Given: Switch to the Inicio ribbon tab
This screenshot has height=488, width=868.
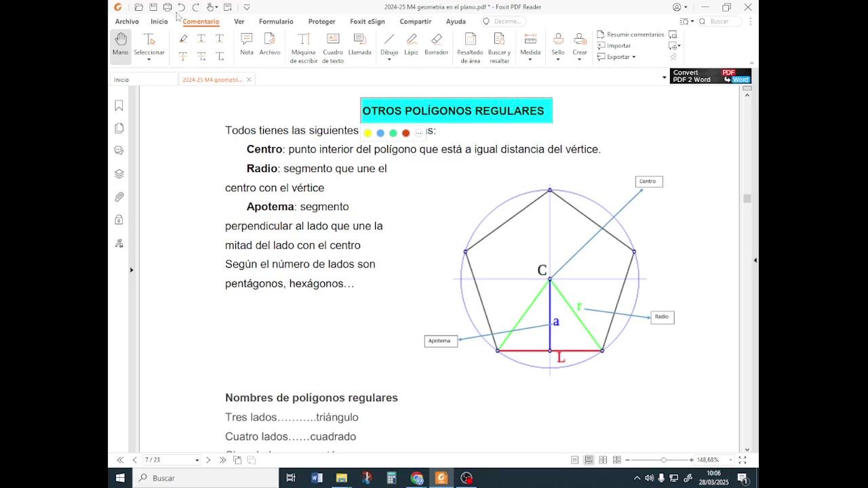Looking at the screenshot, I should pos(159,22).
